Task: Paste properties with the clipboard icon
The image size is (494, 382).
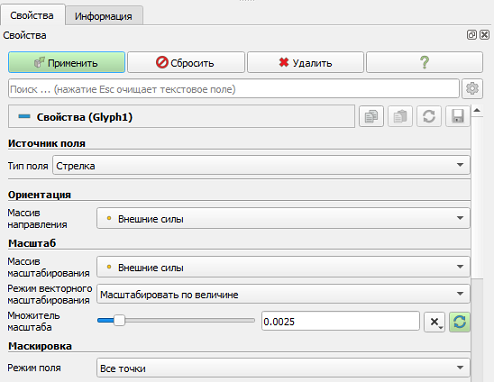Action: (400, 116)
